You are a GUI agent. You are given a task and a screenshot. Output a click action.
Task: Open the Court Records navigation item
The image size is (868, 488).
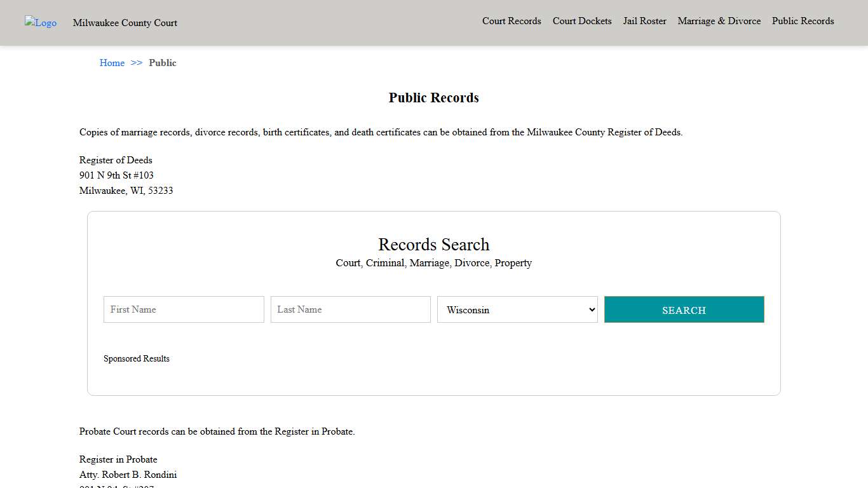point(512,21)
